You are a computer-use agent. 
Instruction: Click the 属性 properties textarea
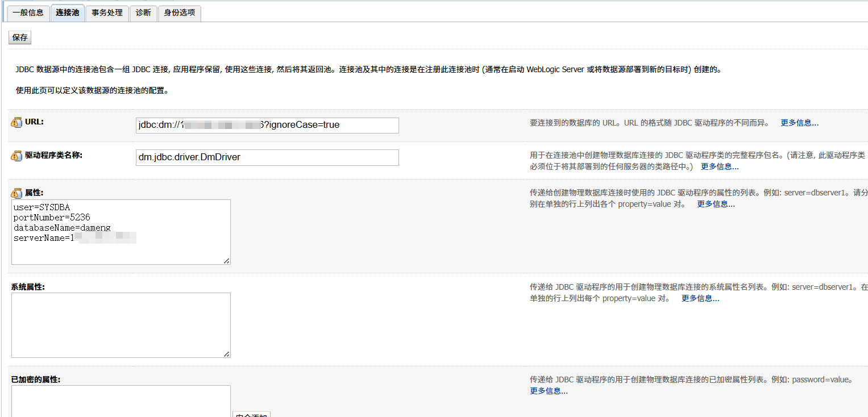tap(121, 232)
